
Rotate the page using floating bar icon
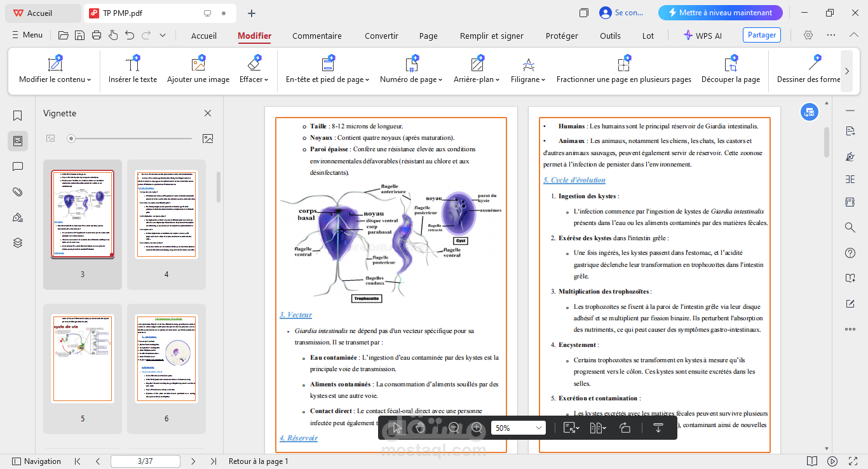coord(625,428)
